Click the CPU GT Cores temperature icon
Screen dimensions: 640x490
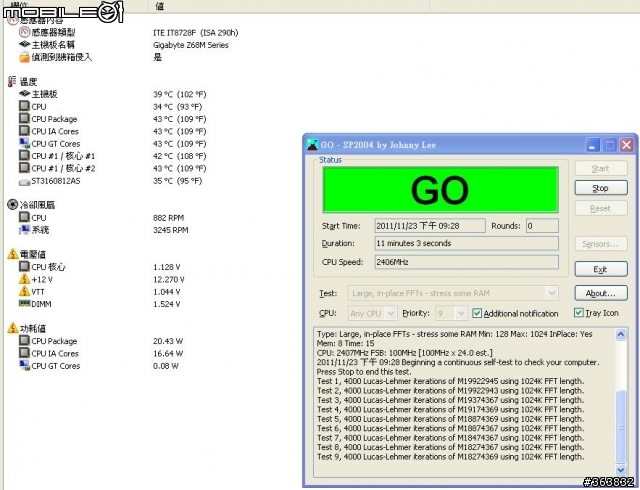24,143
